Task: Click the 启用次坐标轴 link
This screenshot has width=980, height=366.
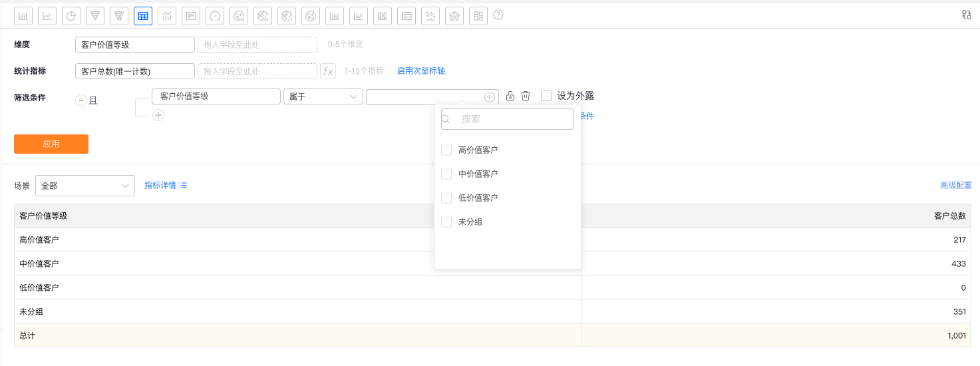Action: click(421, 71)
